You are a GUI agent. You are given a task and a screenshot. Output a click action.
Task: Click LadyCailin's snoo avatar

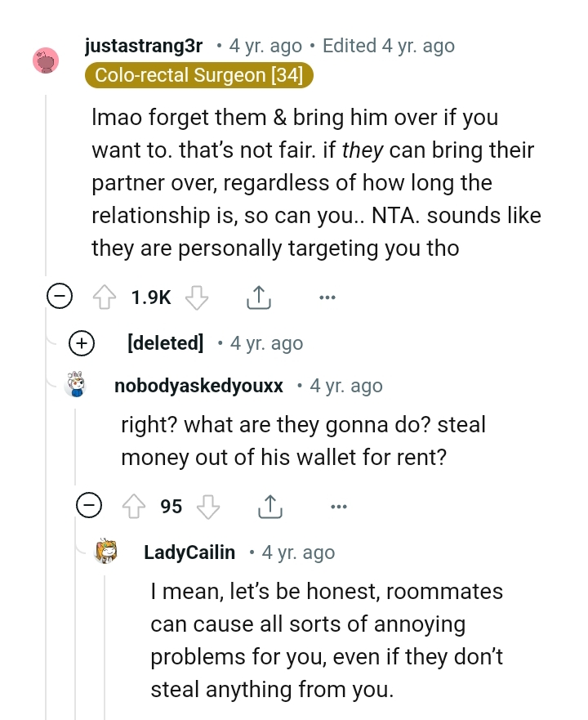105,552
